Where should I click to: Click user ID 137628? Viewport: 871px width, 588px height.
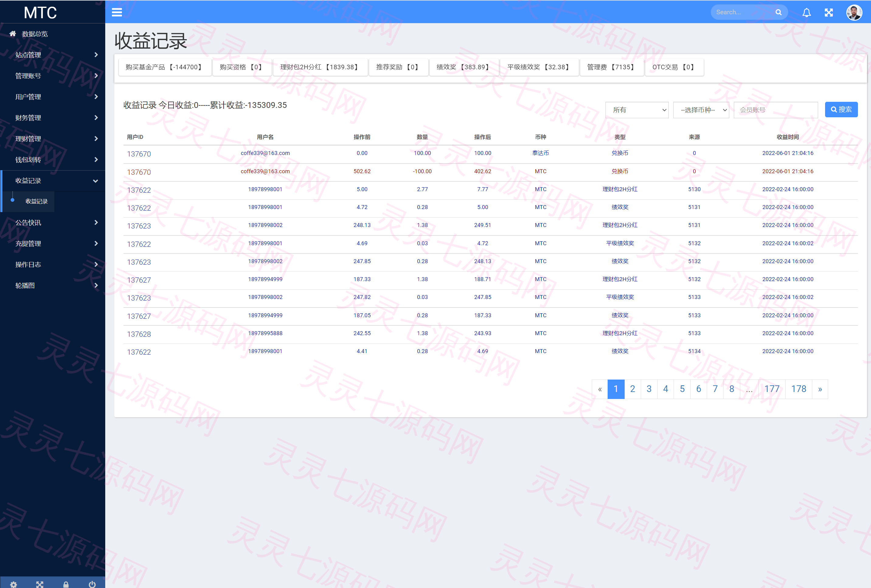(139, 334)
